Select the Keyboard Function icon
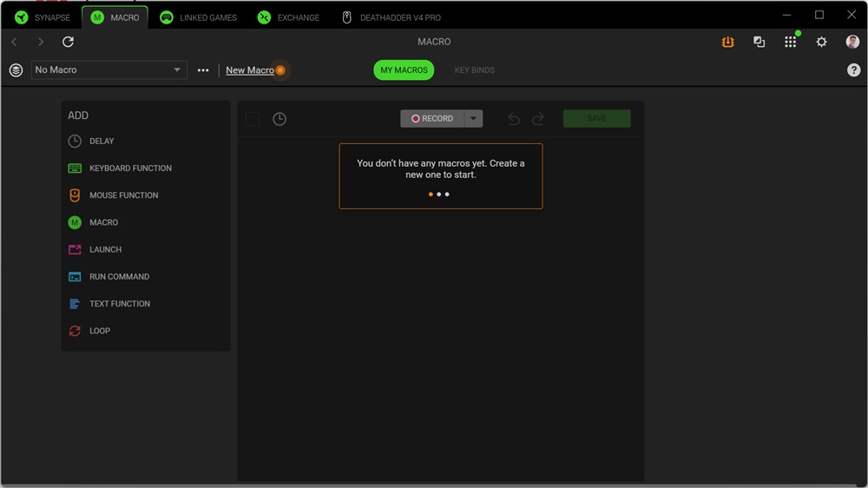Image resolution: width=868 pixels, height=488 pixels. pos(75,168)
